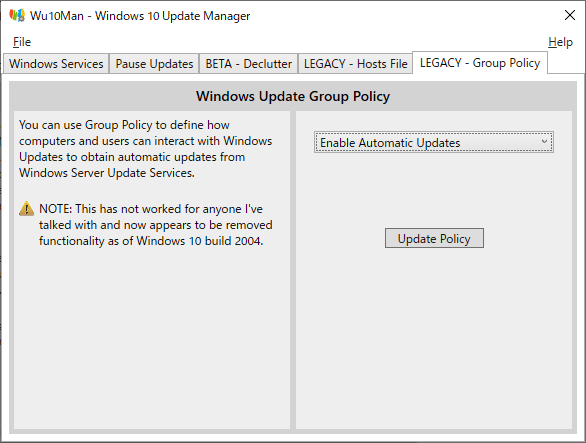Expand the Enable Automatic Updates dropdown

point(434,142)
